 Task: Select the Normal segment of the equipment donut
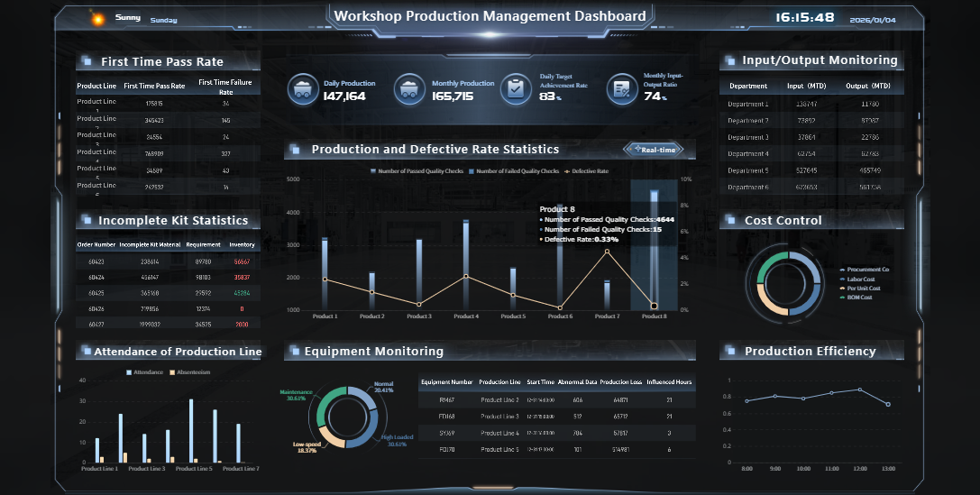(364, 398)
